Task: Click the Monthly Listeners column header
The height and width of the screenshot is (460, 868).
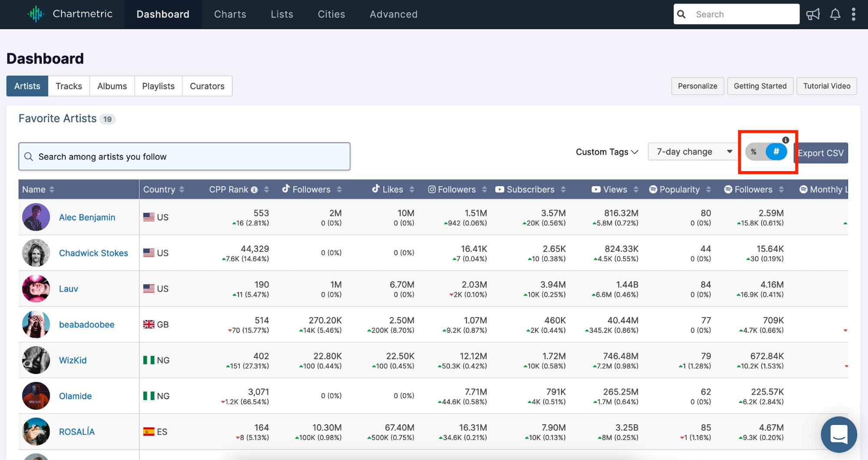Action: [x=823, y=189]
